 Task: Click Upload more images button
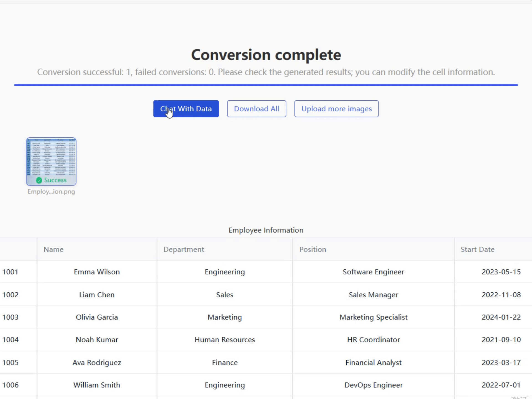pos(336,109)
